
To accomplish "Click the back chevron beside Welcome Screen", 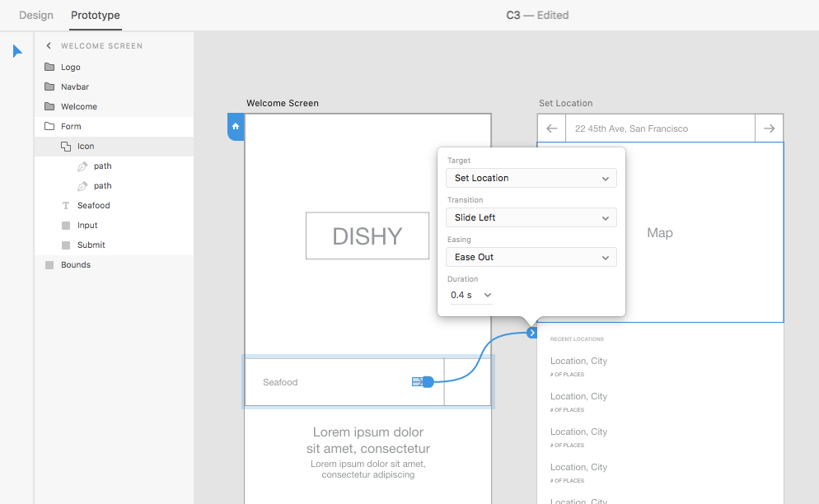I will (49, 46).
